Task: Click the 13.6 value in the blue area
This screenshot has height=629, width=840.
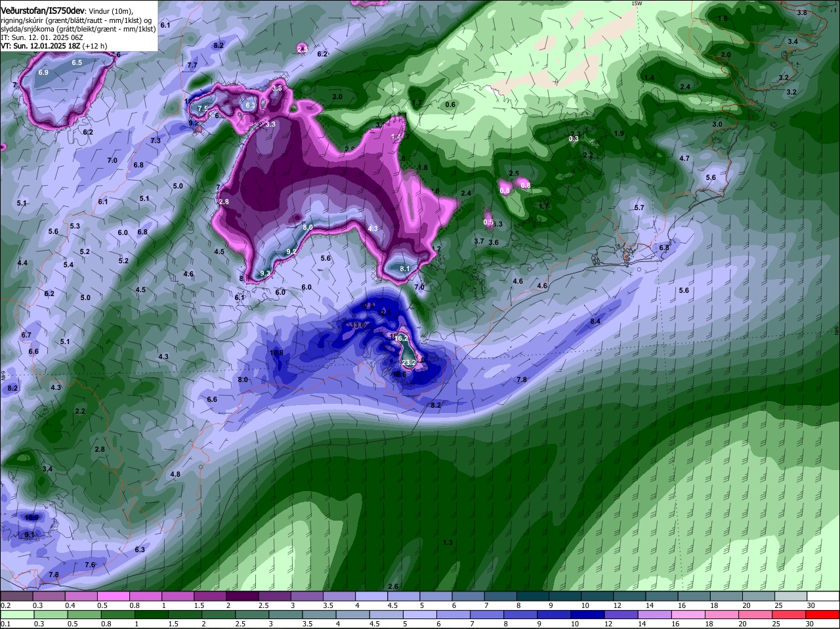Action: point(358,325)
